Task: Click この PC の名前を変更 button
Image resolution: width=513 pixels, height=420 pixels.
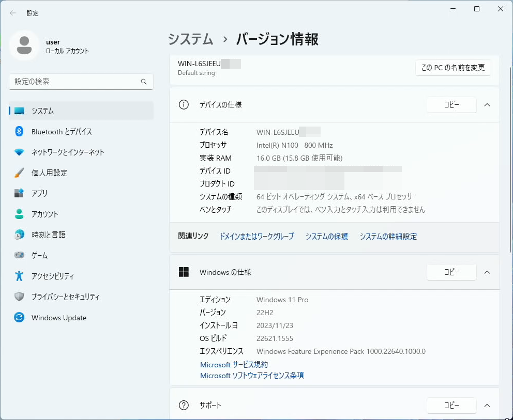Action: point(453,68)
